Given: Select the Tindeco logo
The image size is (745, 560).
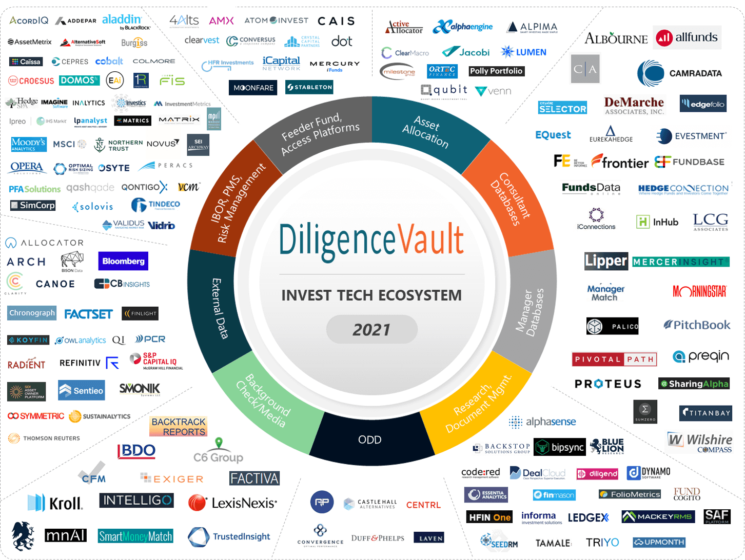Looking at the screenshot, I should [156, 205].
